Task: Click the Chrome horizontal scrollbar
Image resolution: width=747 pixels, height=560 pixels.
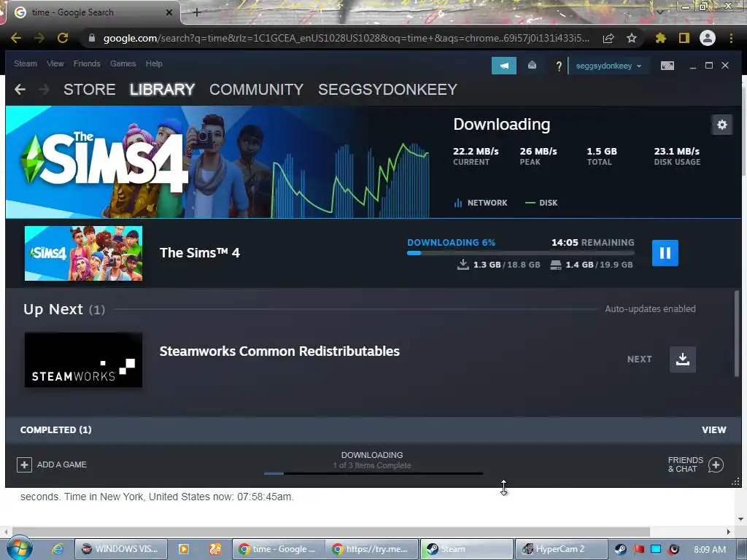Action: coord(331,532)
